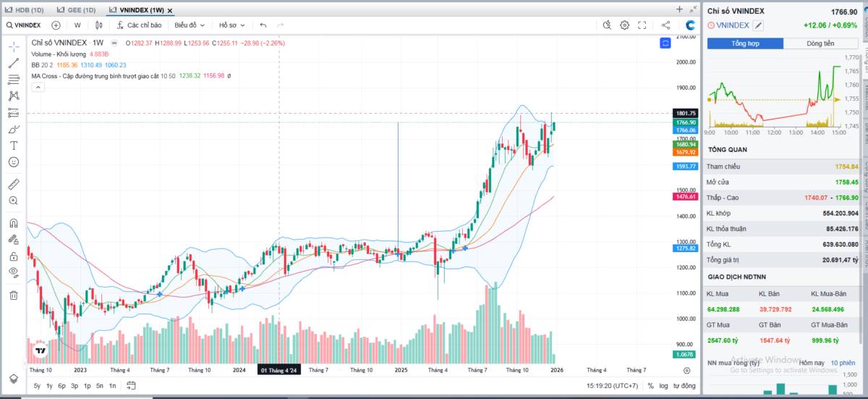Select the ruler measure tool
868x399 pixels.
13,184
